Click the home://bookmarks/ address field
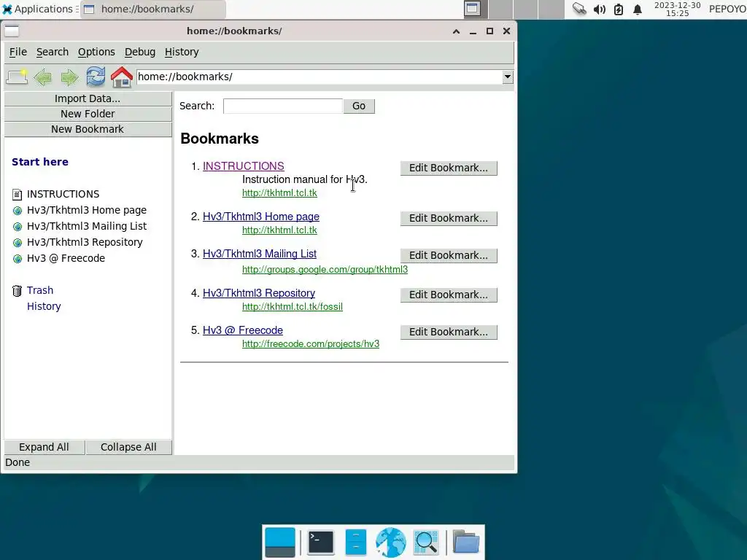Viewport: 747px width, 560px height. click(320, 77)
